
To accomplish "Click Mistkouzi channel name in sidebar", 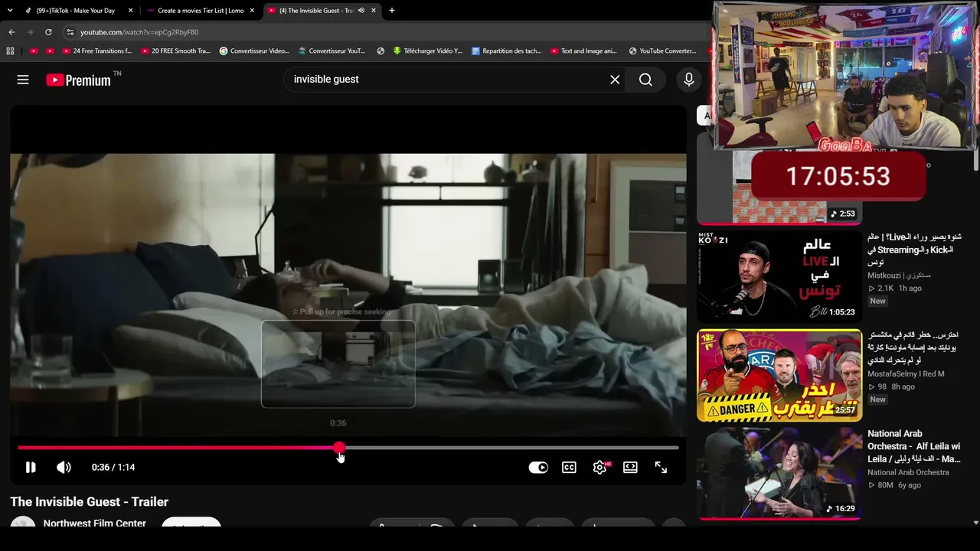I will (x=899, y=275).
